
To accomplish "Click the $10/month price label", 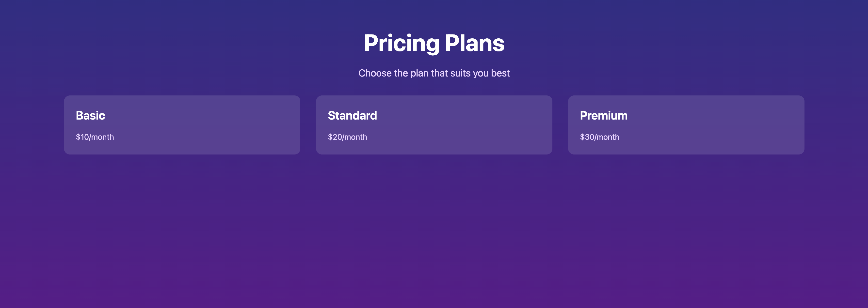I will [95, 137].
